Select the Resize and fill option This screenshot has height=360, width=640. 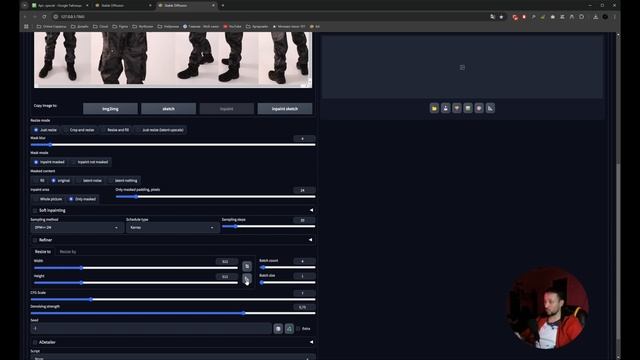115,130
